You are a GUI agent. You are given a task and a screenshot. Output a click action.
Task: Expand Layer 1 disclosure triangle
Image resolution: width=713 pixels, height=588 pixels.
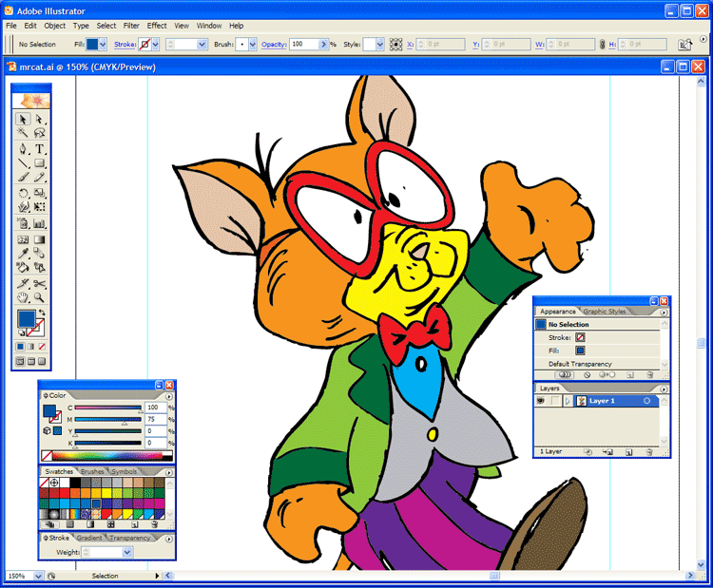tap(568, 401)
